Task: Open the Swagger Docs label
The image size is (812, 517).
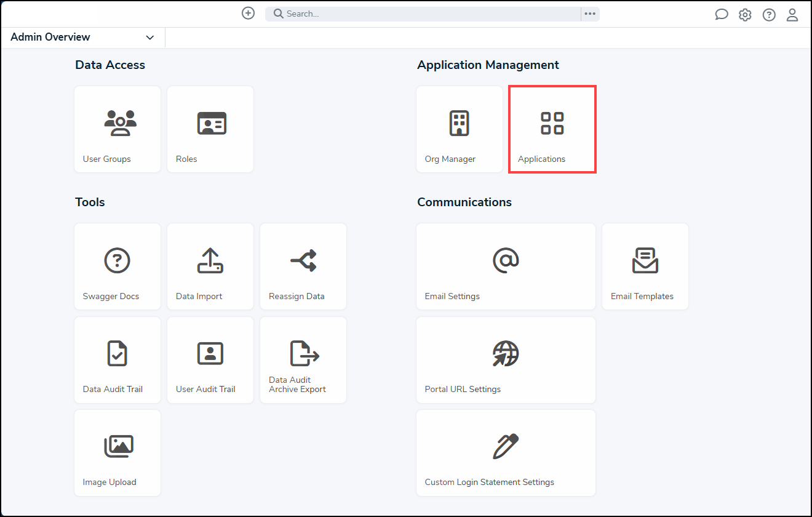Action: [111, 296]
